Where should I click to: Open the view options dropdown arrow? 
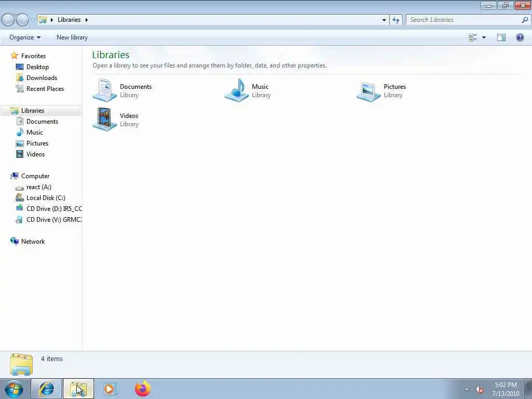point(484,37)
